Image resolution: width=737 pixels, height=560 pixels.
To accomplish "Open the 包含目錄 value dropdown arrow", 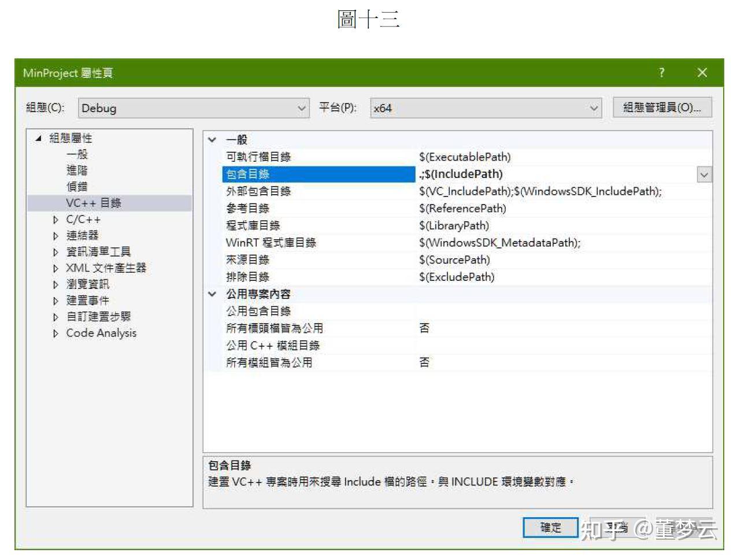I will pyautogui.click(x=704, y=174).
